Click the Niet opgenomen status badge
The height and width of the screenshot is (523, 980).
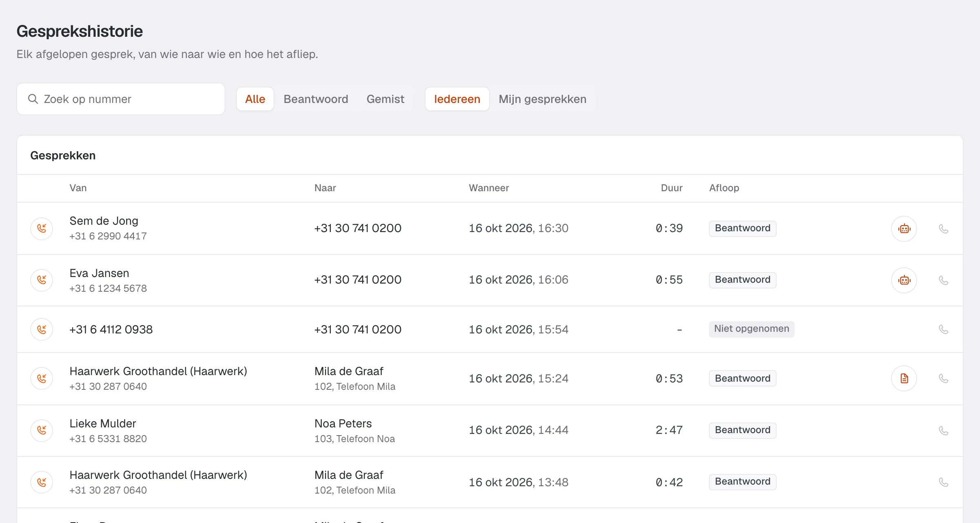[752, 329]
